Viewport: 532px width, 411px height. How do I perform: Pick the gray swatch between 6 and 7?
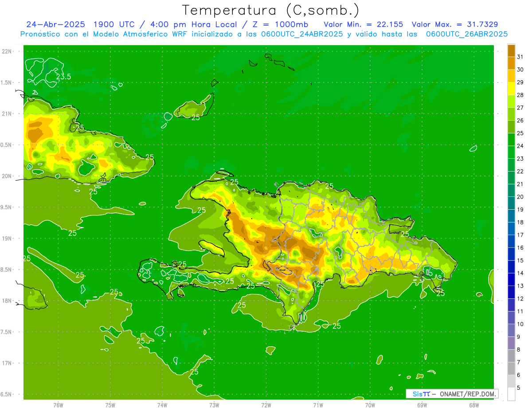(511, 368)
